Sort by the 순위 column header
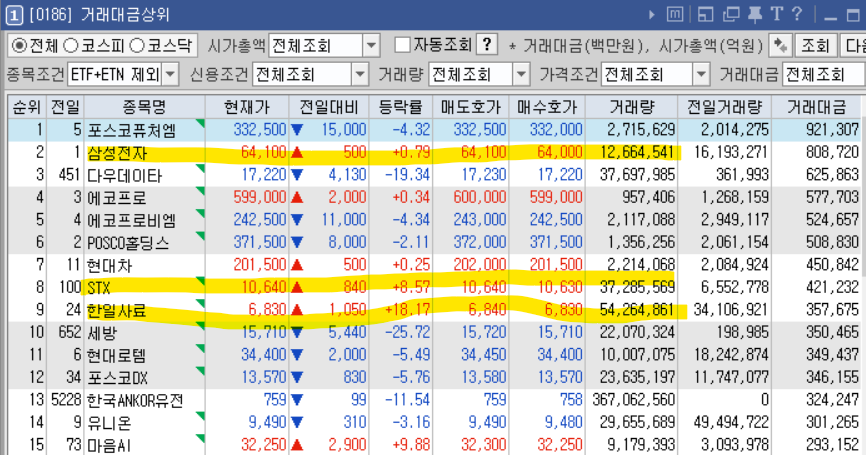866x455 pixels. coord(27,107)
